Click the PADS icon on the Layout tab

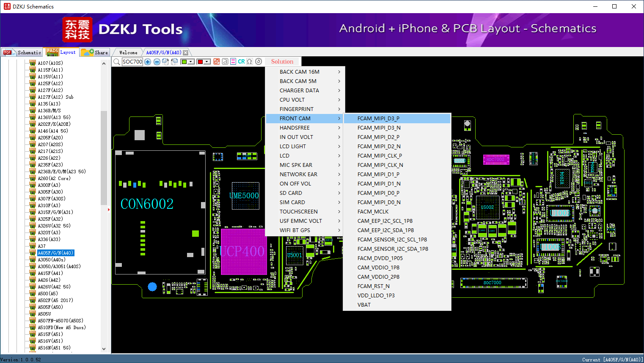click(52, 52)
